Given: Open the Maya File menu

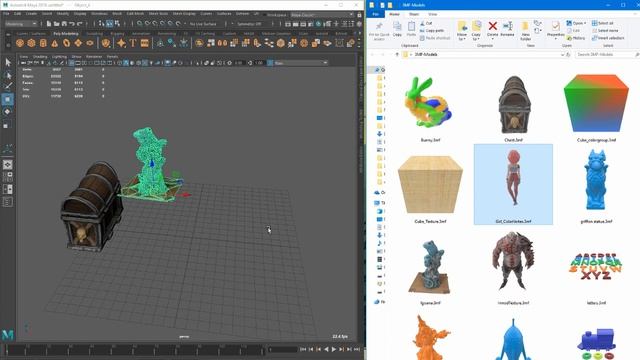Looking at the screenshot, I should click(x=6, y=13).
